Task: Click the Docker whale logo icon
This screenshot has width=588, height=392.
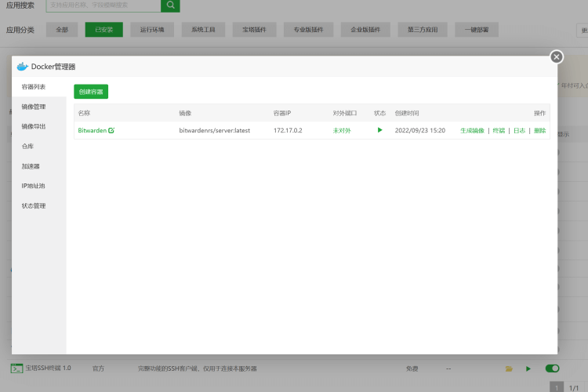Action: pyautogui.click(x=23, y=67)
